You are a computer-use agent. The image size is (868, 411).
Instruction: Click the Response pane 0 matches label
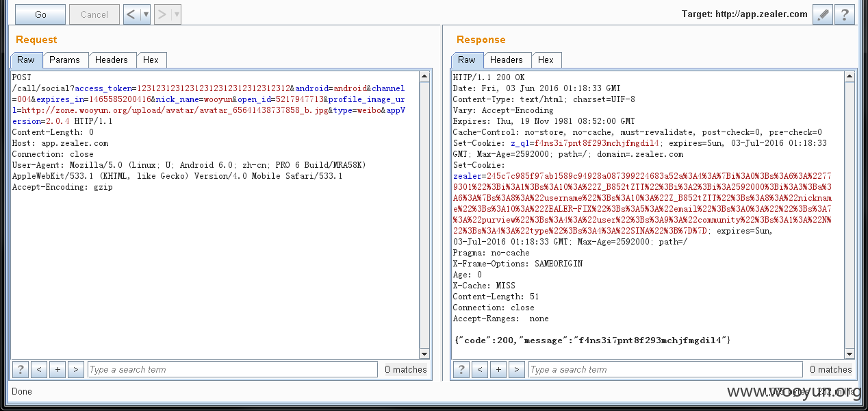(831, 369)
